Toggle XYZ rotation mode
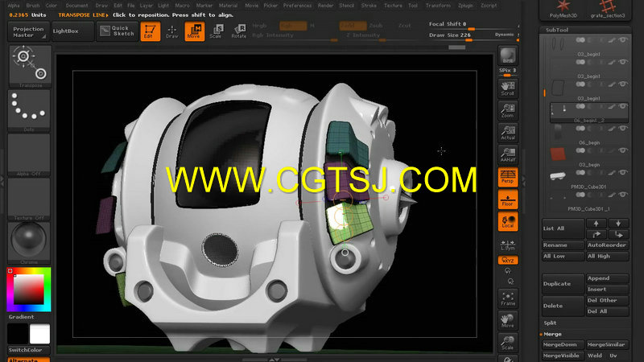The height and width of the screenshot is (362, 644). 508,260
